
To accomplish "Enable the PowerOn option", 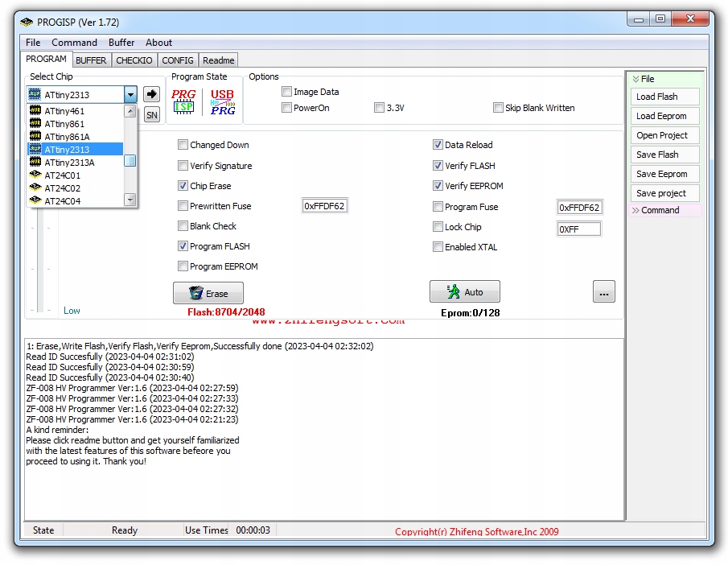I will click(287, 108).
